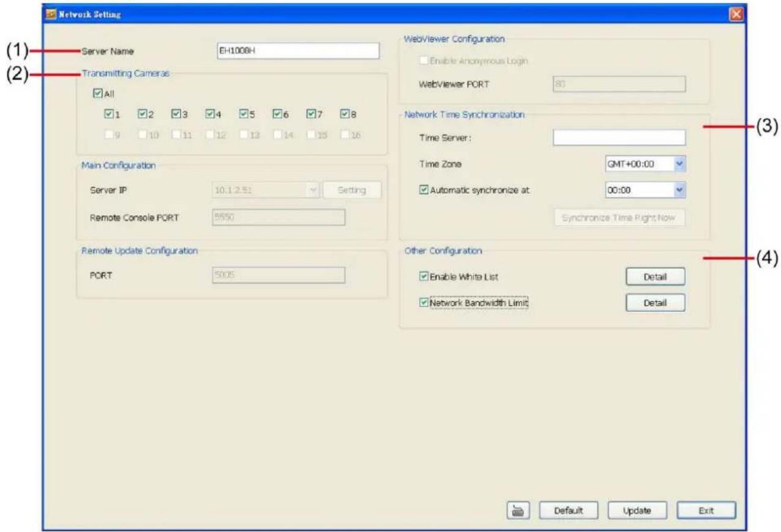Click the Other Configuration label
Viewport: 781px width, 532px height.
(x=444, y=250)
